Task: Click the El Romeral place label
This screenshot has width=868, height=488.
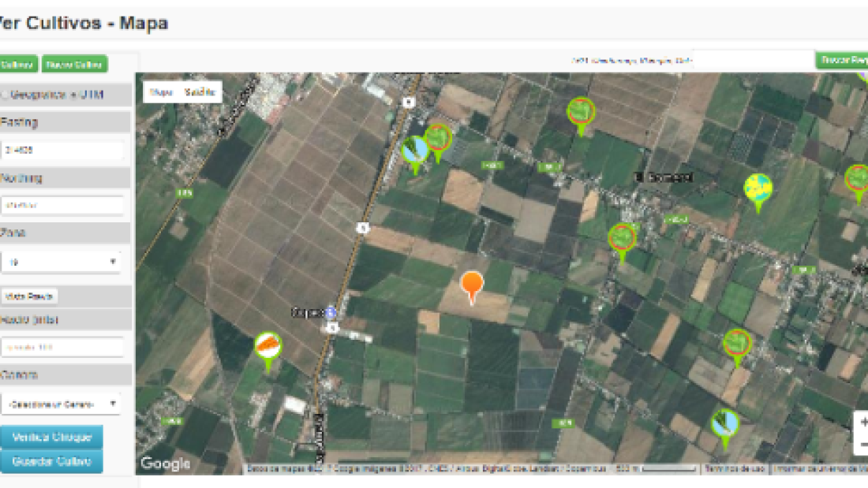Action: (664, 177)
